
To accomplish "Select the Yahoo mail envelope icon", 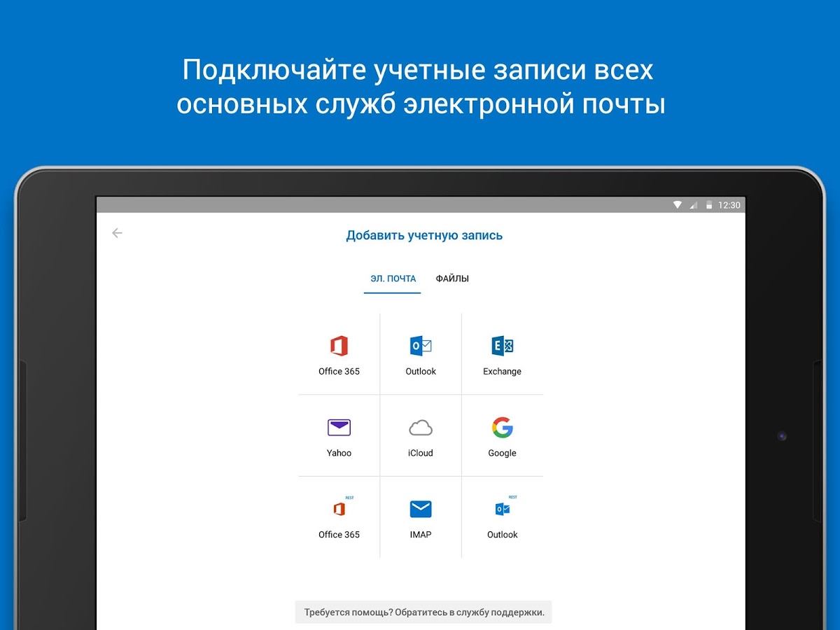I will coord(339,428).
